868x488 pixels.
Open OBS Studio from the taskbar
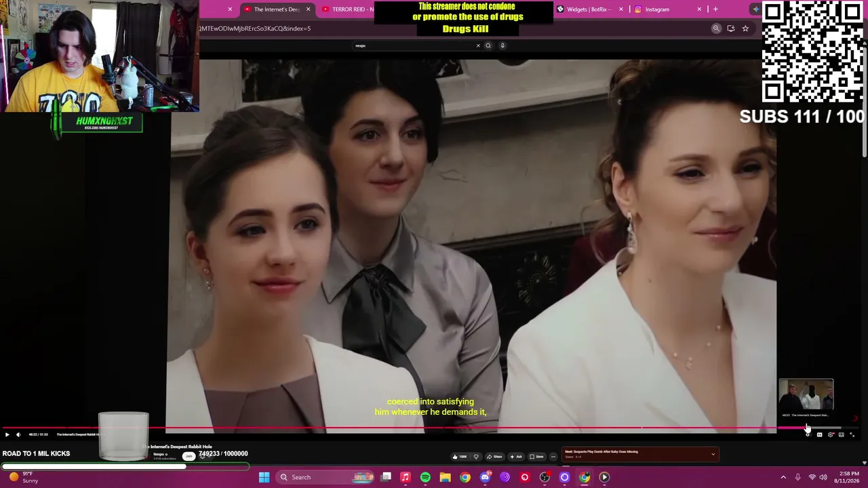click(545, 477)
